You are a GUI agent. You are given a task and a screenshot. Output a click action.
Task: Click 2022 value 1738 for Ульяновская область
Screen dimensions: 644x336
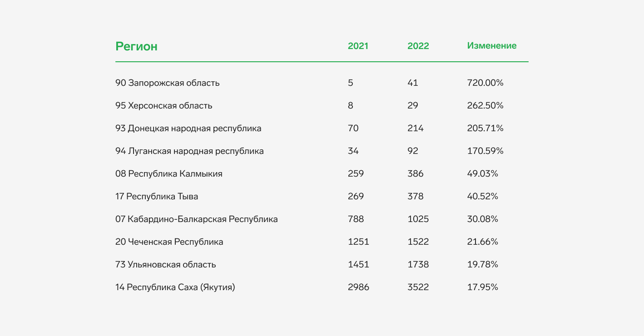click(418, 265)
